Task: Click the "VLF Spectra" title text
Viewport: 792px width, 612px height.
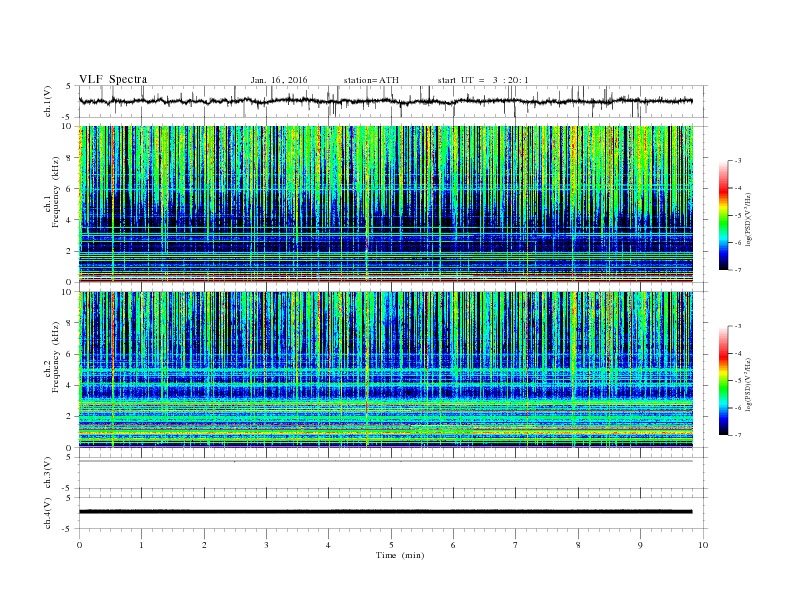Action: pos(113,79)
